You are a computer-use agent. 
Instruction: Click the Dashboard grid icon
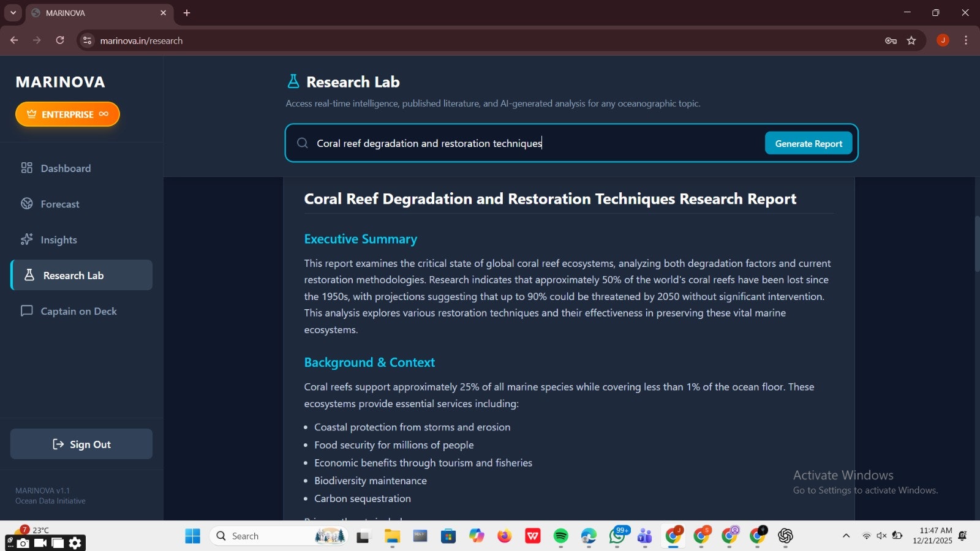pos(27,168)
